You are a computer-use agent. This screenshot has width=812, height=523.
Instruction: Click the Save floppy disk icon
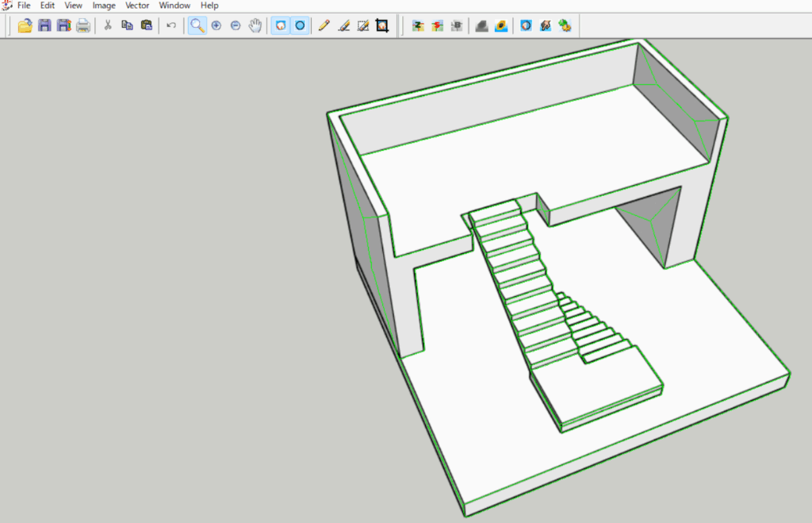click(x=44, y=25)
